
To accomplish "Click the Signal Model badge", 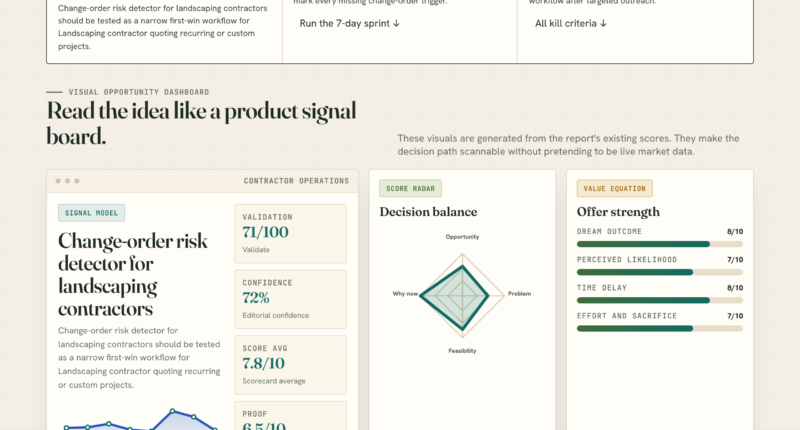I will (91, 213).
